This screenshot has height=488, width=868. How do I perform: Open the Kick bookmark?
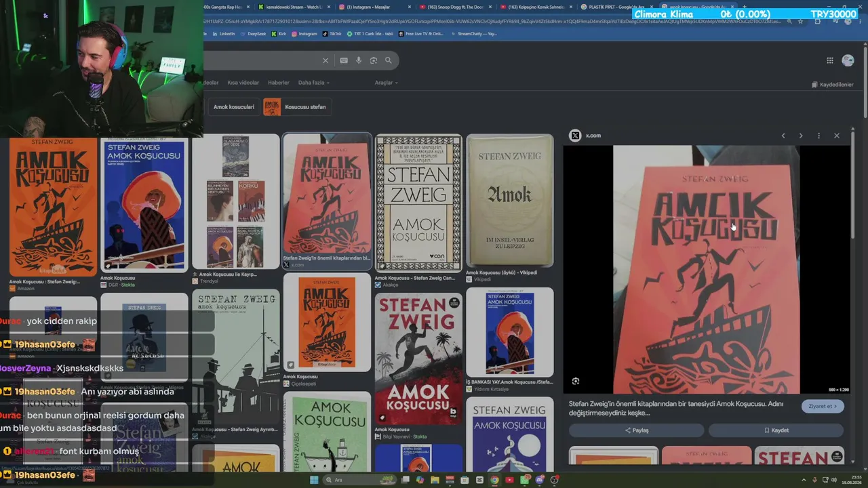(x=279, y=34)
